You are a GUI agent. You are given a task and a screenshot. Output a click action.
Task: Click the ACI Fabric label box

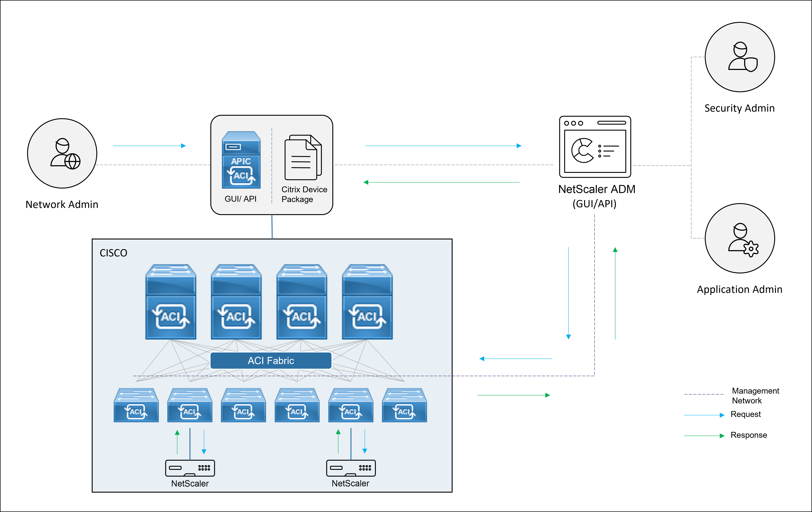click(271, 361)
